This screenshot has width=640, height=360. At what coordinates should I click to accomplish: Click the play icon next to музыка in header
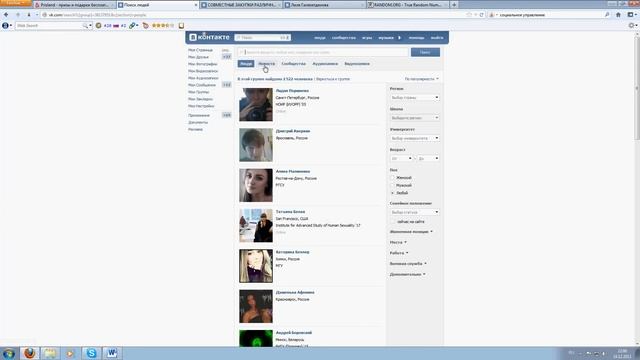click(399, 38)
